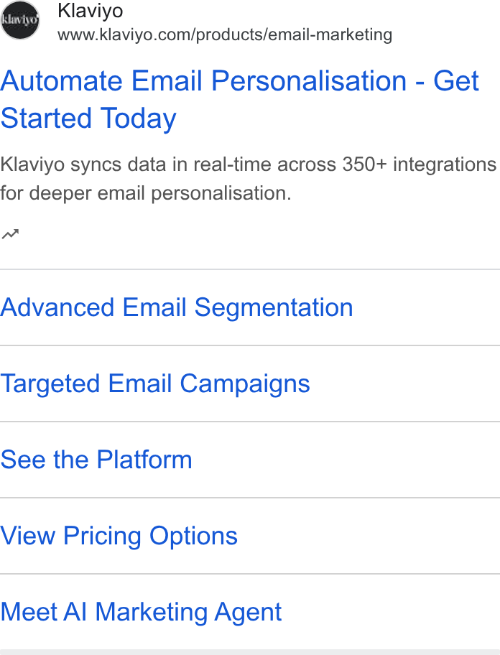Click the www.klaviyo.com/products/email-marketing URL
500x655 pixels.
pos(225,35)
